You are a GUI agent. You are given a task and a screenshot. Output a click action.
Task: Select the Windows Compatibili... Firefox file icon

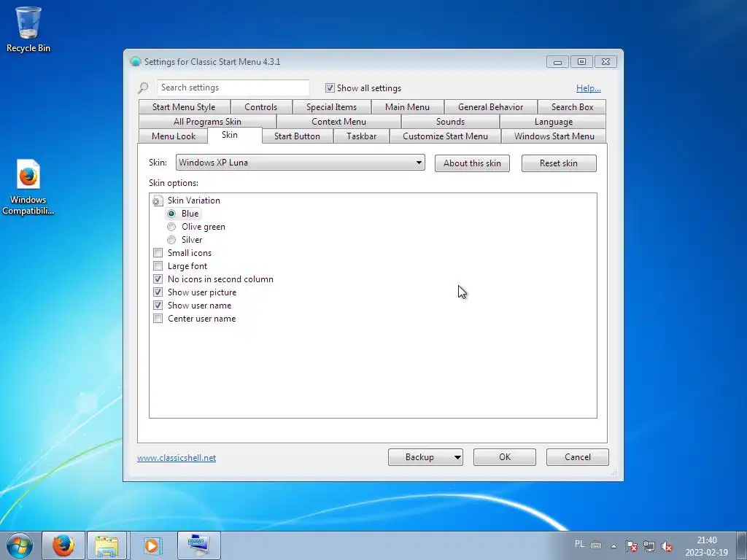tap(28, 187)
